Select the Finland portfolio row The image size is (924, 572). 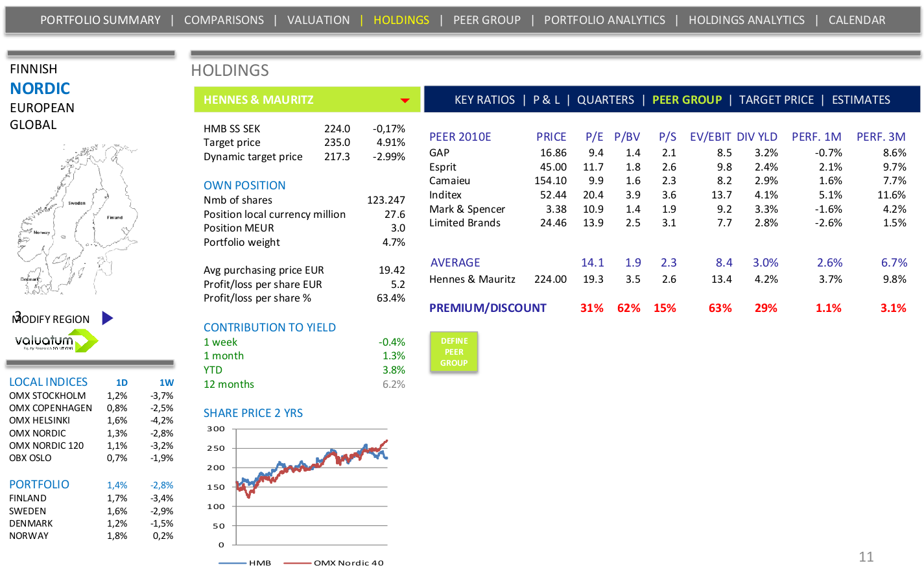coord(91,498)
